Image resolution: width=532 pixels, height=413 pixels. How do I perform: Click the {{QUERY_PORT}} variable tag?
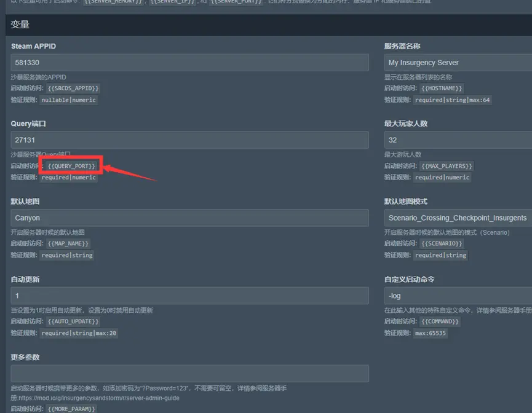(x=72, y=167)
